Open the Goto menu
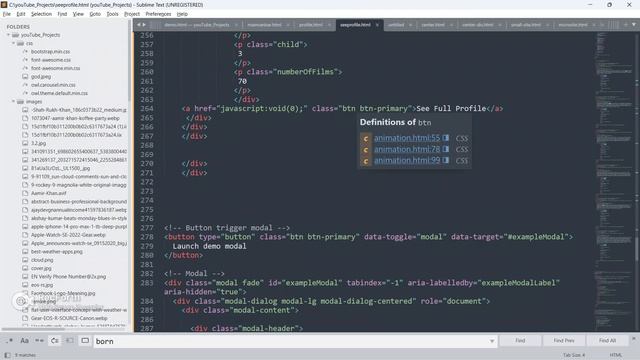The height and width of the screenshot is (360, 640). click(95, 14)
